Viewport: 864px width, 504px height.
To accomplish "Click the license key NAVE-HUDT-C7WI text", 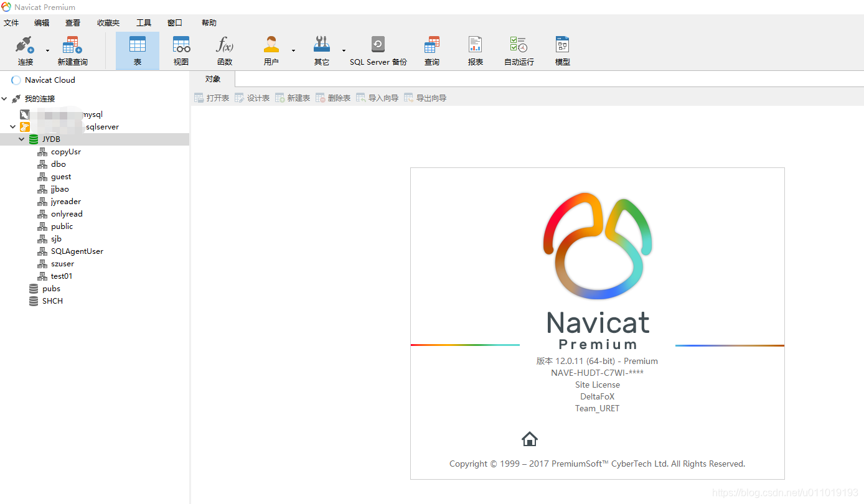I will (x=598, y=373).
